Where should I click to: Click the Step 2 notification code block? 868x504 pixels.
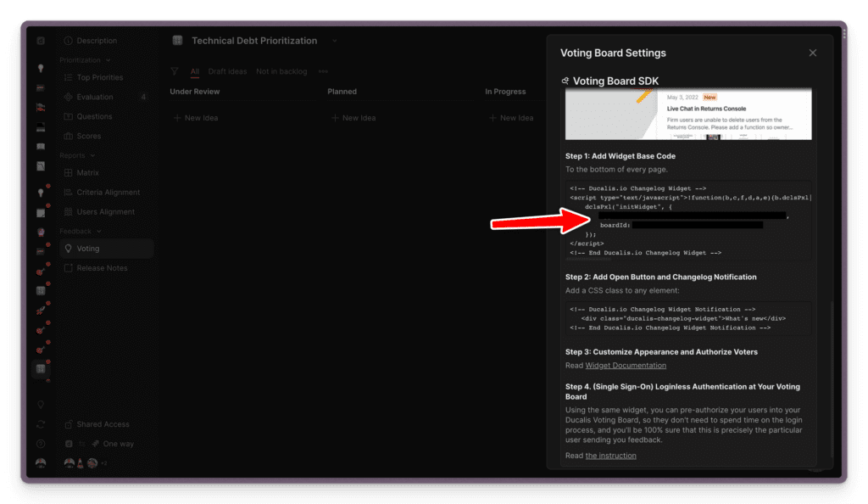pyautogui.click(x=688, y=318)
